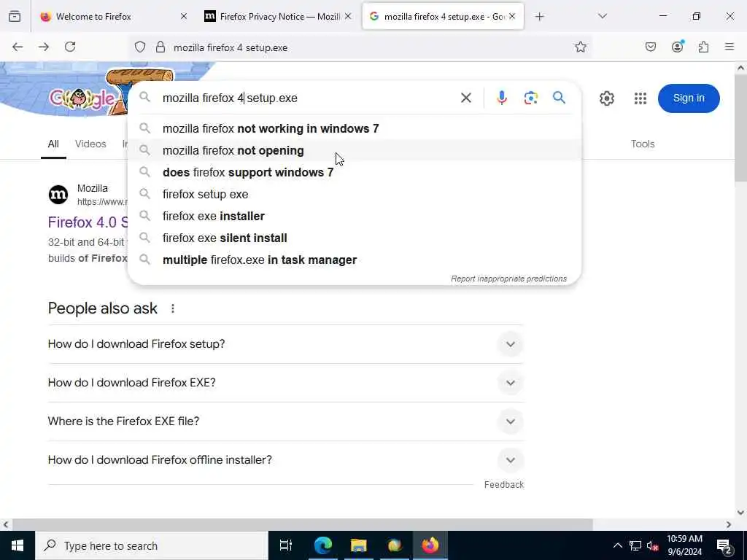747x560 pixels.
Task: Click the blue Sign in button
Action: coord(689,98)
